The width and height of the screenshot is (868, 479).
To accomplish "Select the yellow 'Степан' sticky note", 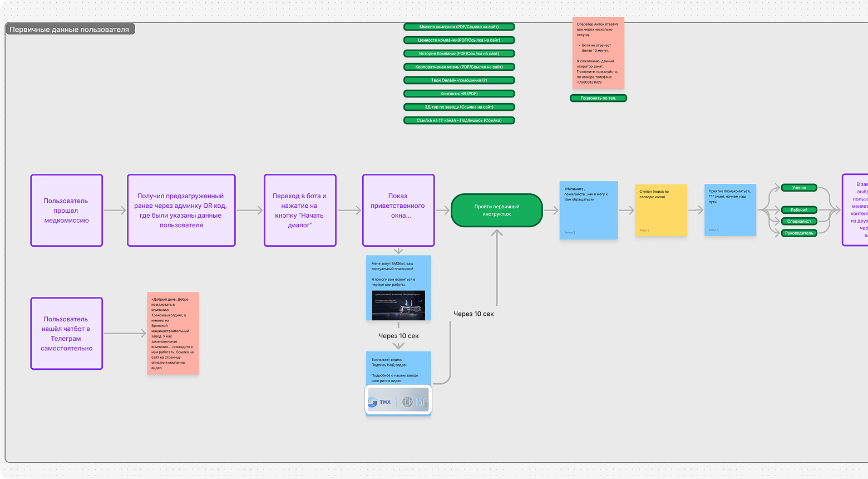I will [661, 211].
